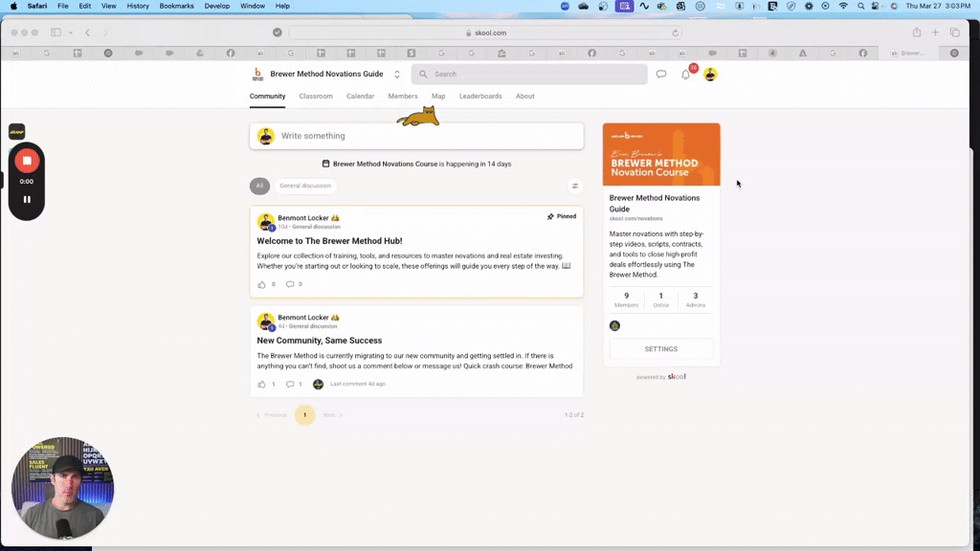Switch to the Classroom tab

(316, 97)
